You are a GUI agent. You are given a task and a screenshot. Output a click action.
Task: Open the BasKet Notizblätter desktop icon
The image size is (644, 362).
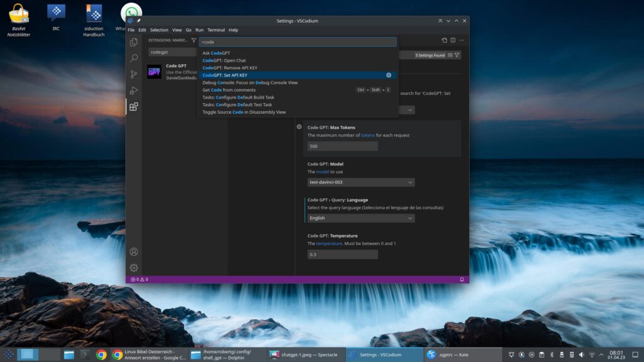tap(18, 19)
